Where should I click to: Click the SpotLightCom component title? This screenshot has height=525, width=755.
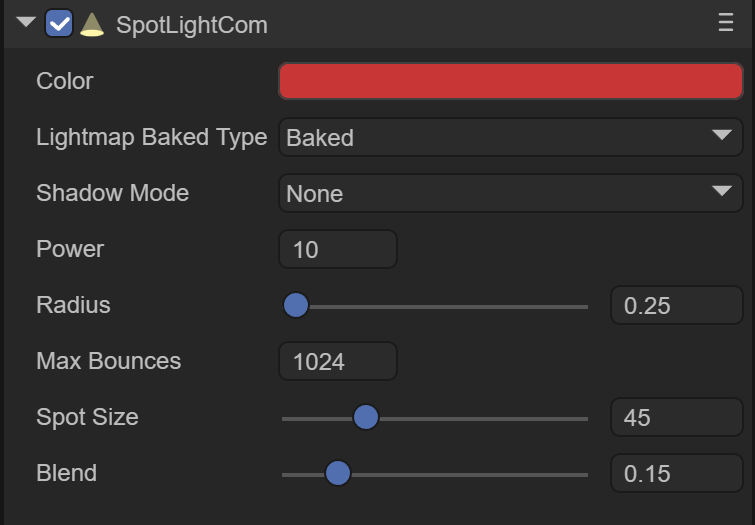pos(192,25)
